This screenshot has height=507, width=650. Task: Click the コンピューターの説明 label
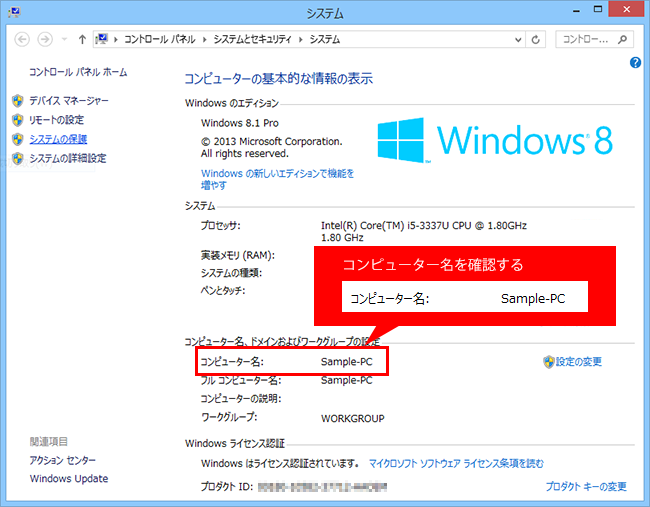241,399
